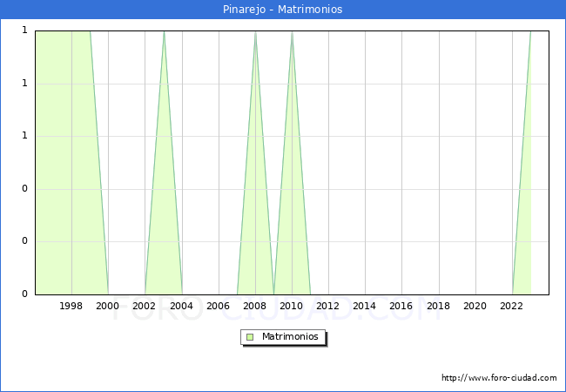Select the 2022 x-axis label
The width and height of the screenshot is (566, 392).
point(512,306)
